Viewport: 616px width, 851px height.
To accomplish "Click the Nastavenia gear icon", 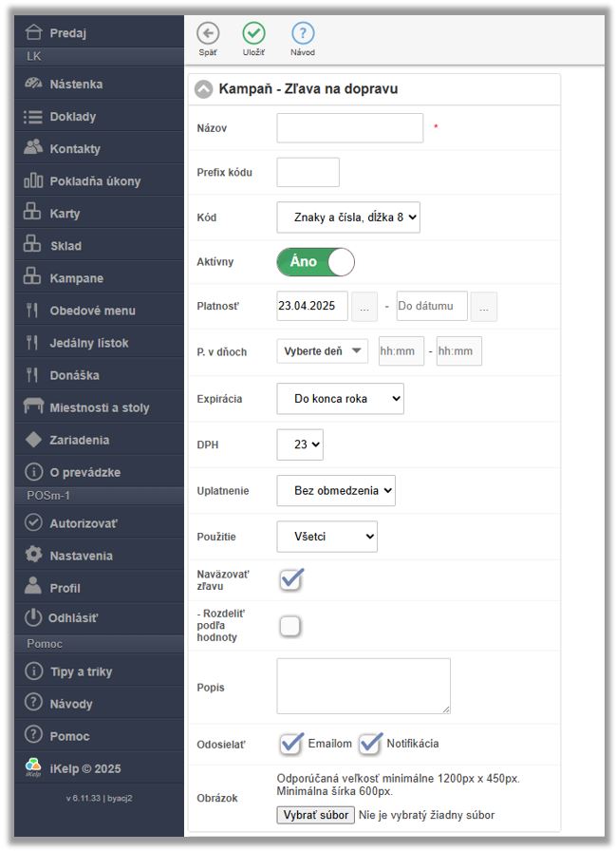I will [x=34, y=555].
